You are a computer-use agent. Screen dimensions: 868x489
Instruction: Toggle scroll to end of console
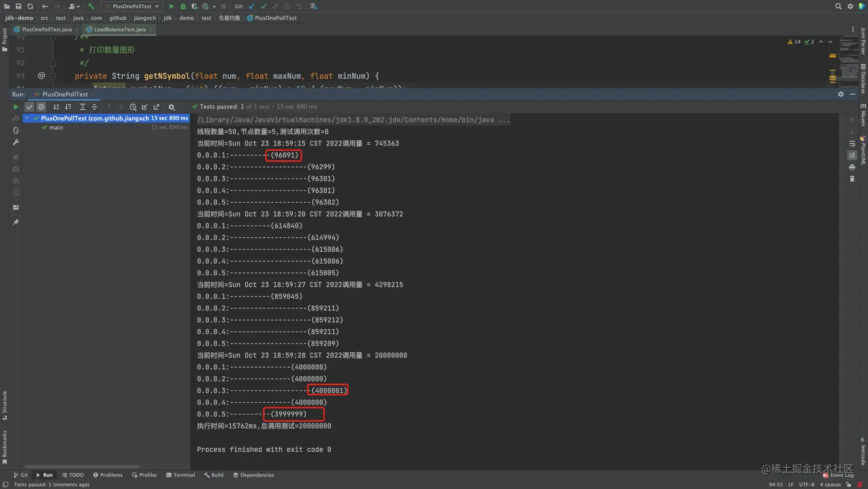(852, 155)
